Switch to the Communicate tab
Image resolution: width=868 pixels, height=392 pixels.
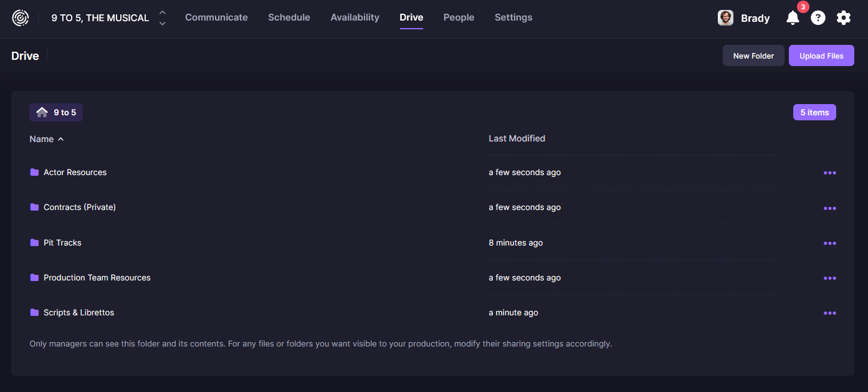point(216,17)
